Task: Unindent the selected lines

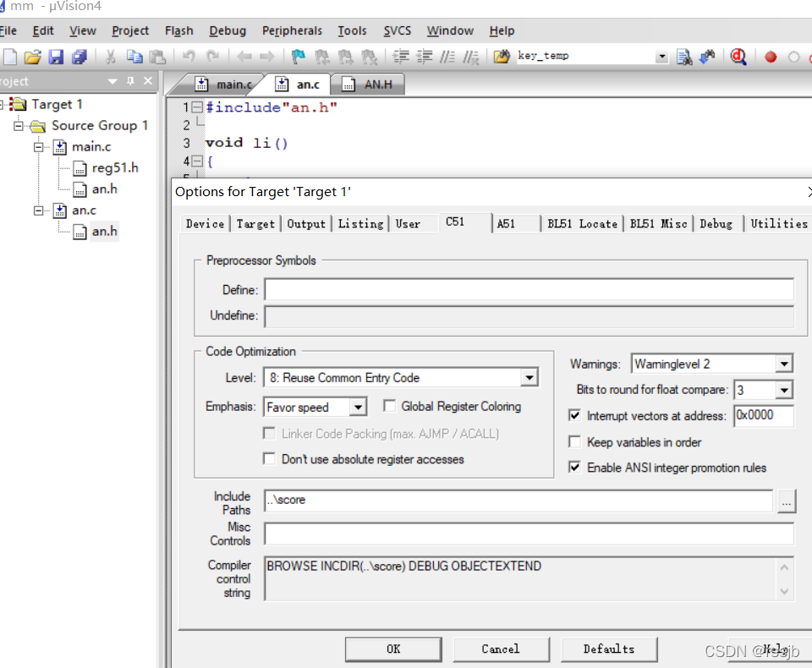Action: pos(425,57)
